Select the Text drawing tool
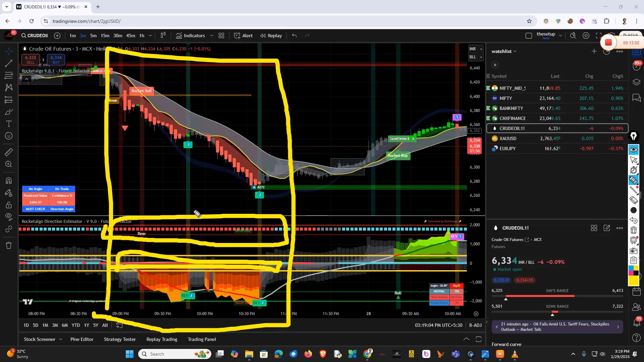The width and height of the screenshot is (644, 362). [8, 124]
